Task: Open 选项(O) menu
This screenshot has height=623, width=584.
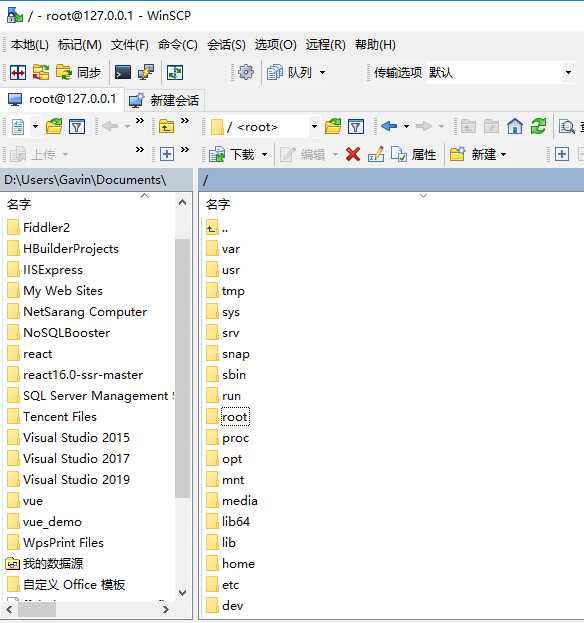Action: (275, 44)
